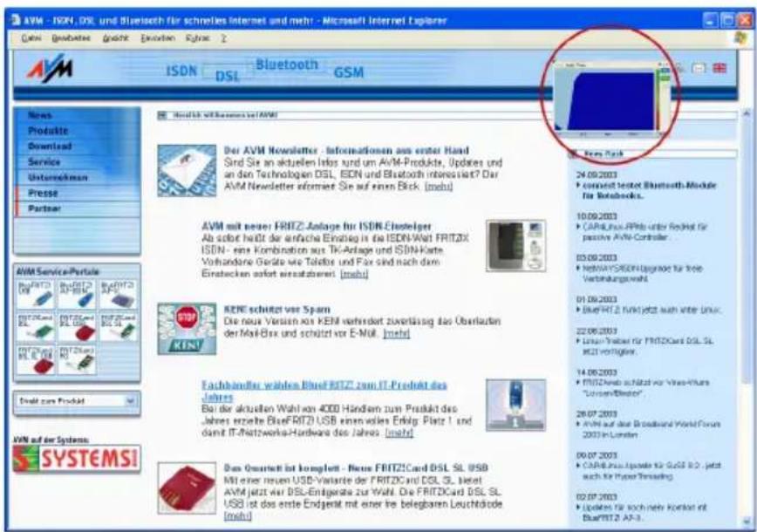The height and width of the screenshot is (532, 757).
Task: Open BlueFRITZ! USB stick service portal tile
Action: (36, 294)
